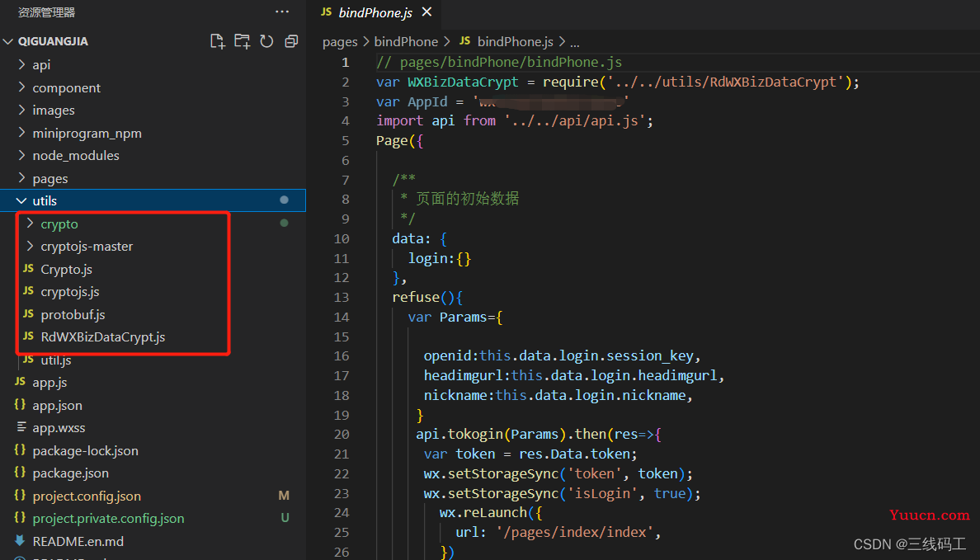Close the bindPhone.js editor tab
Image resolution: width=980 pixels, height=560 pixels.
pyautogui.click(x=426, y=12)
